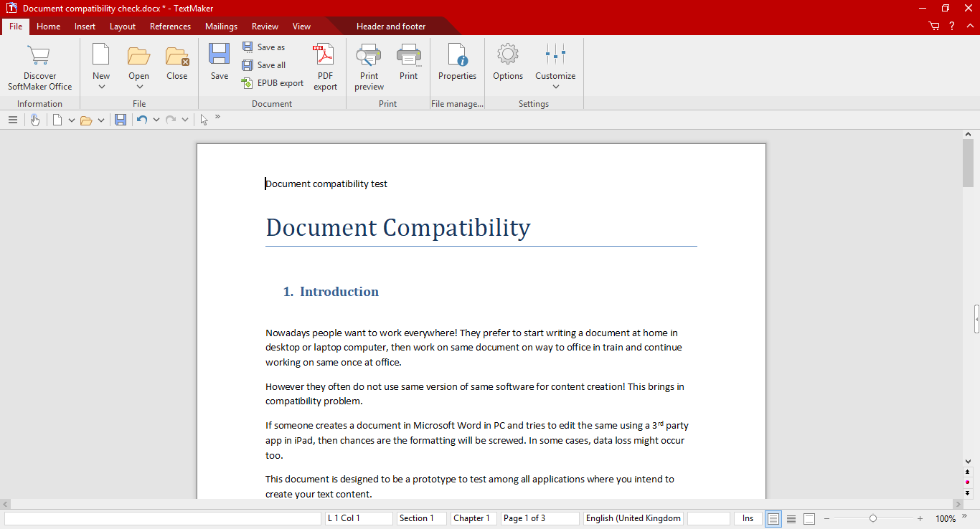Expand the Customize dropdown arrow
This screenshot has width=980, height=529.
click(x=555, y=87)
